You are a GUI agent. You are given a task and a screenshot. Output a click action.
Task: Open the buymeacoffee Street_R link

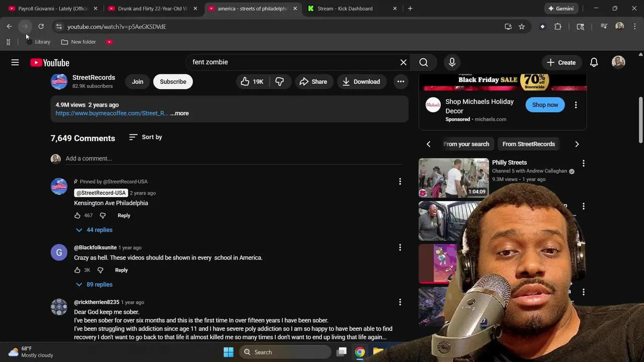pyautogui.click(x=112, y=113)
